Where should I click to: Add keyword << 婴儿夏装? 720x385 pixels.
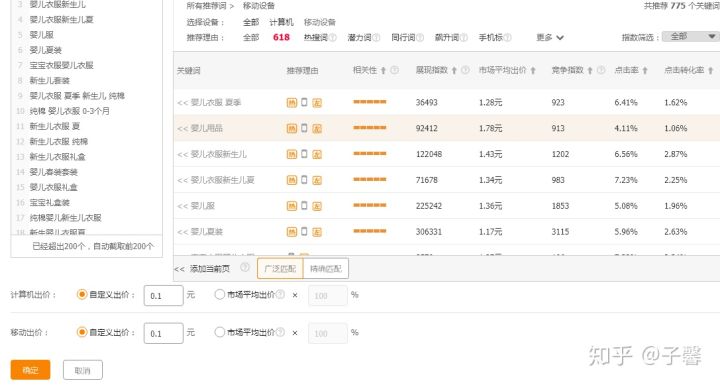(200, 232)
